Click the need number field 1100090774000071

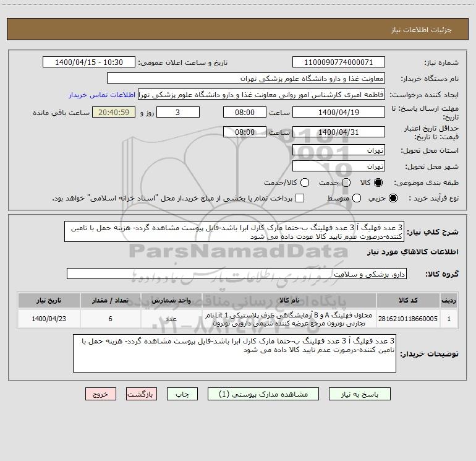point(339,62)
